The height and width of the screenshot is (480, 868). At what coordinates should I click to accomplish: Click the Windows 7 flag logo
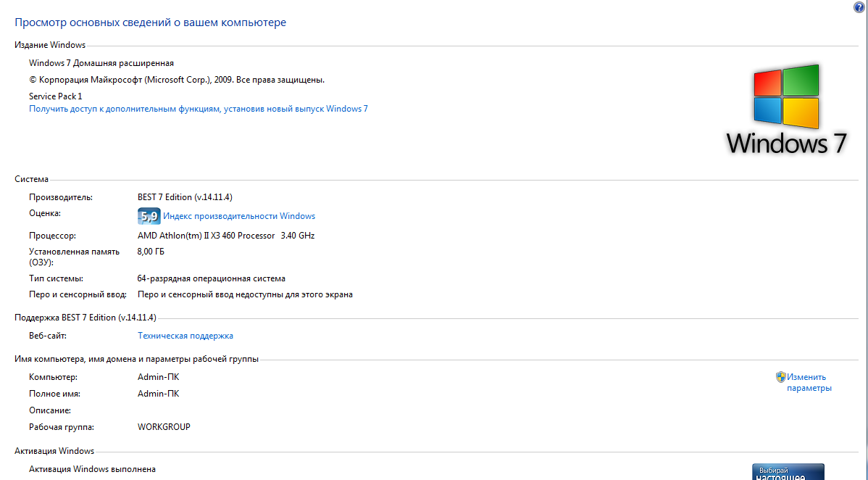coord(786,94)
